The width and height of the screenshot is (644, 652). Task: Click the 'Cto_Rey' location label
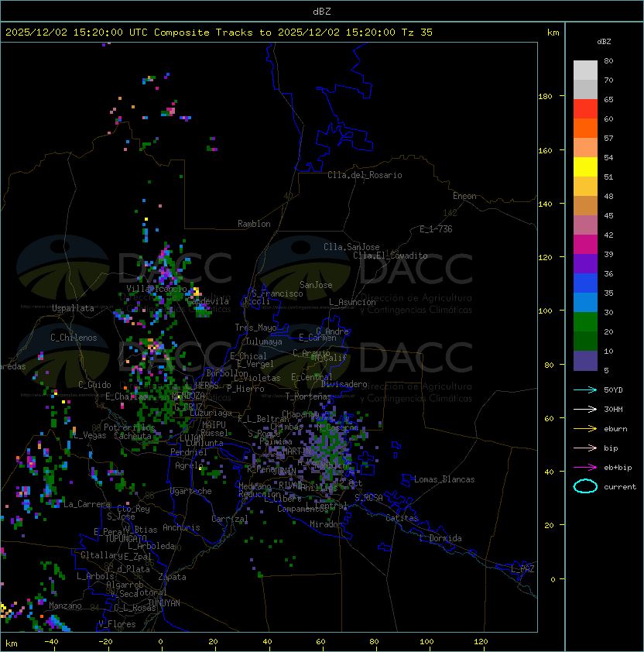point(133,509)
